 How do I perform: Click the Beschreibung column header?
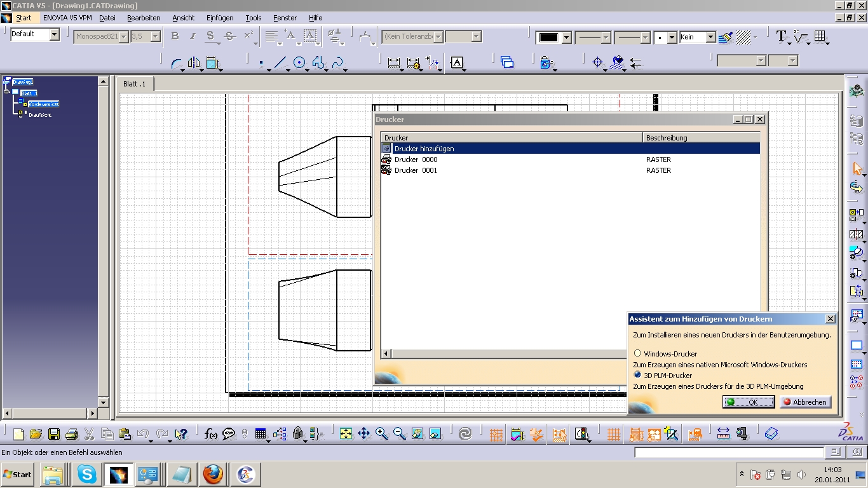click(702, 137)
